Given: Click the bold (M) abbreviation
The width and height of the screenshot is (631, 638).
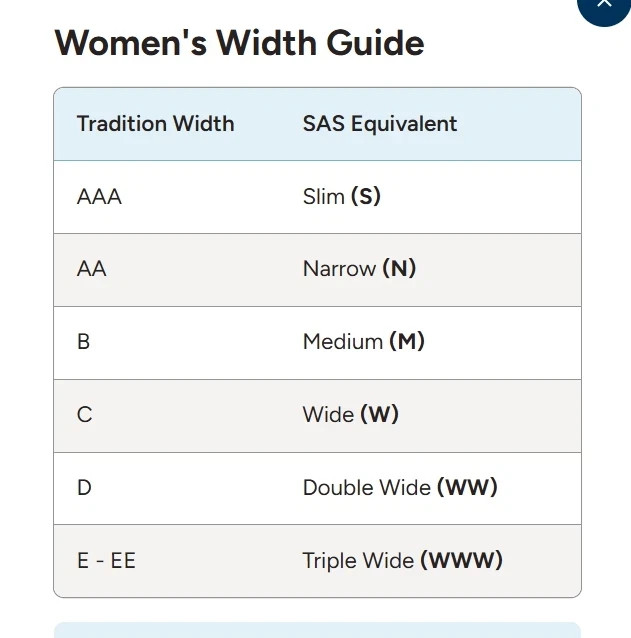Looking at the screenshot, I should point(407,341).
